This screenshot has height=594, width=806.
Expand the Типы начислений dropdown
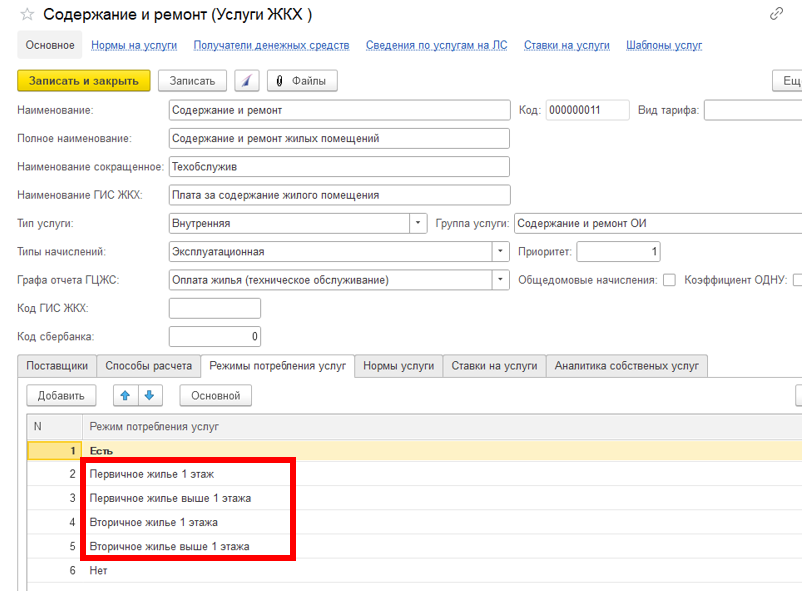[x=499, y=252]
